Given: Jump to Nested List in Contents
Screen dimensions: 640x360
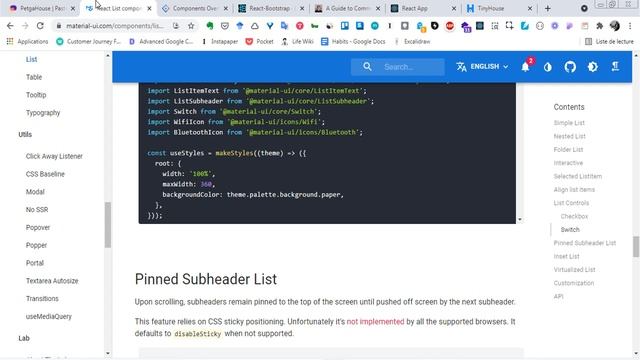Looking at the screenshot, I should (x=569, y=136).
